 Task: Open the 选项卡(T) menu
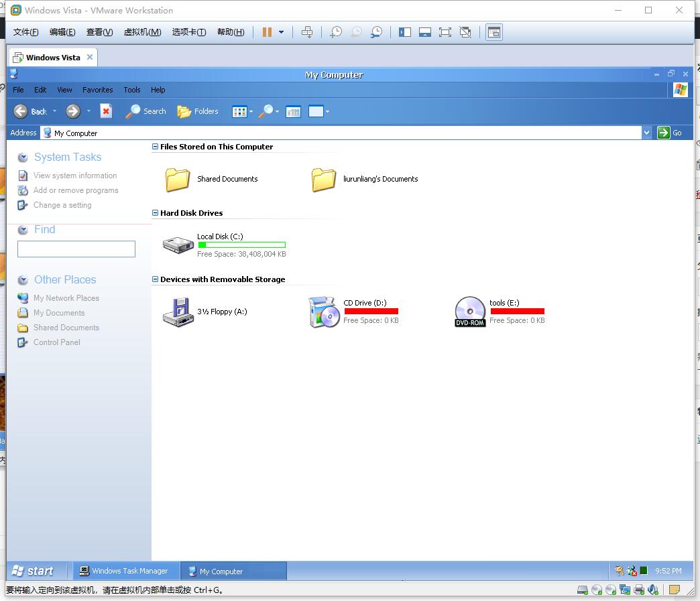click(x=189, y=32)
